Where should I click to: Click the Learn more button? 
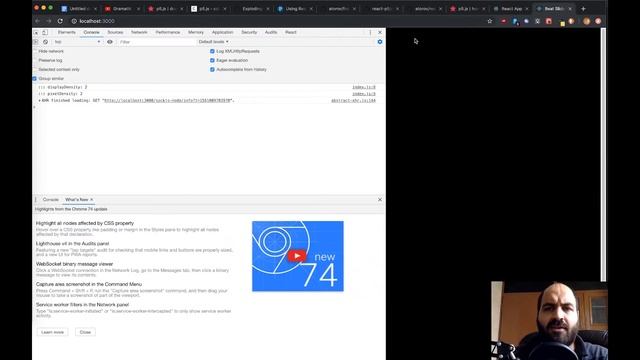tap(53, 332)
